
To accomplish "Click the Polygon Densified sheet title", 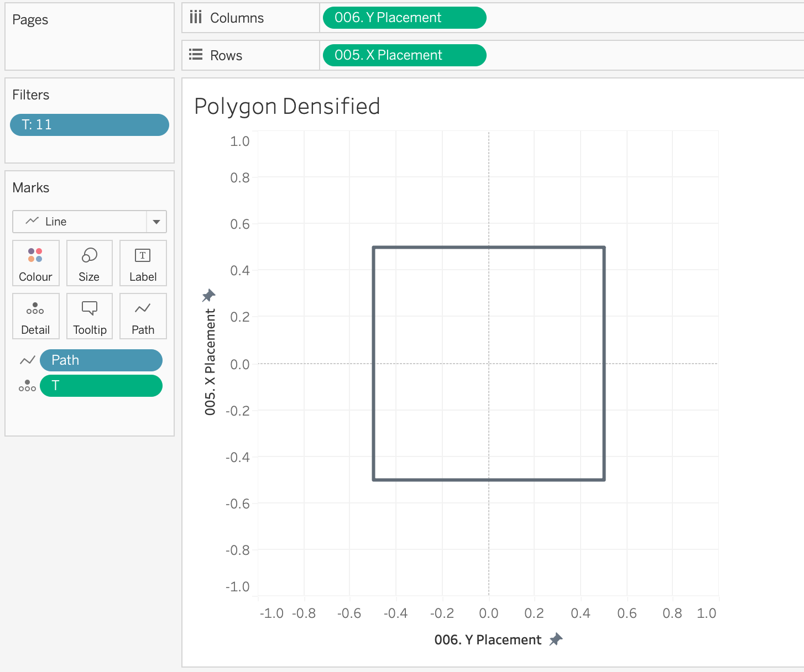I will [x=287, y=106].
